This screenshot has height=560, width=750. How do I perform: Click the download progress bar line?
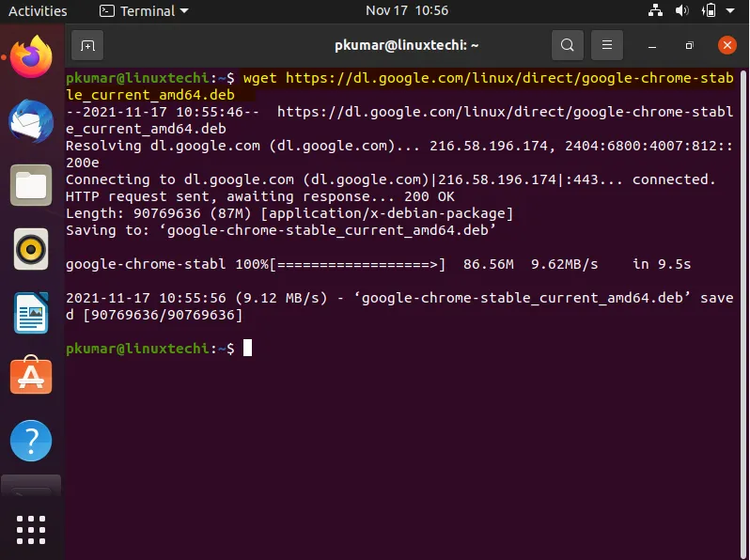coord(379,264)
